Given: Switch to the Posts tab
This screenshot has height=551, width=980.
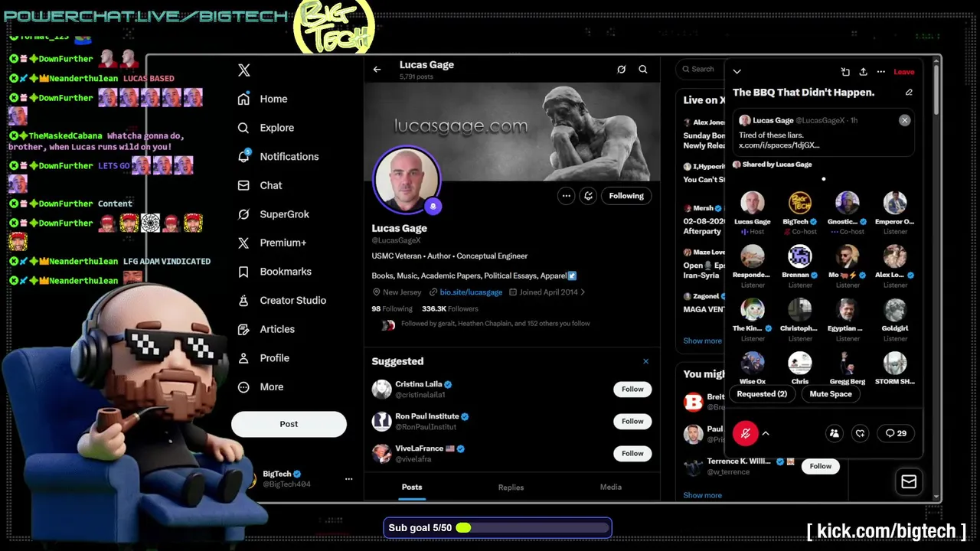Looking at the screenshot, I should (412, 487).
